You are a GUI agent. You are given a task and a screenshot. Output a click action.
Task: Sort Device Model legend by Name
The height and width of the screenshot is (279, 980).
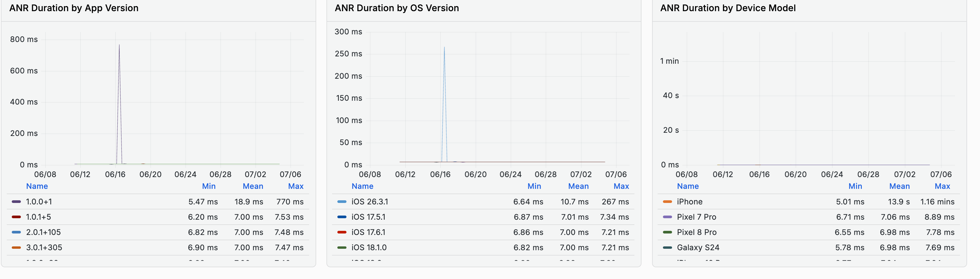tap(688, 186)
